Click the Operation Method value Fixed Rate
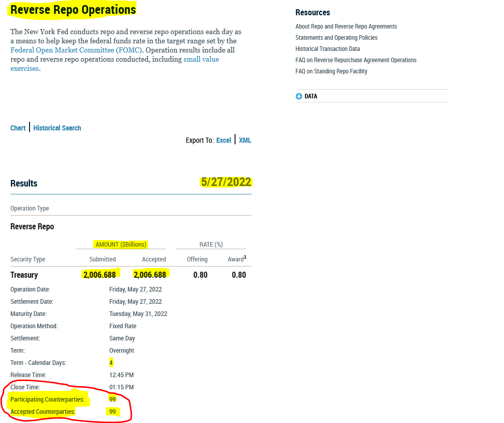 123,326
